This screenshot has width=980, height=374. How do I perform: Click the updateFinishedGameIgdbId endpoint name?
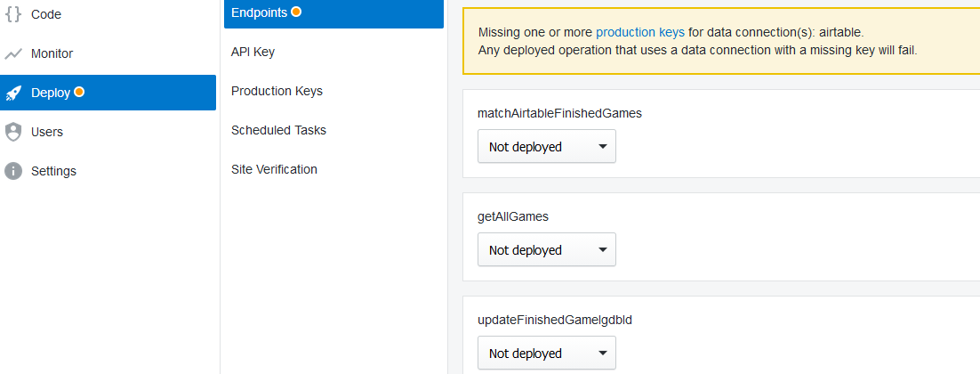554,320
